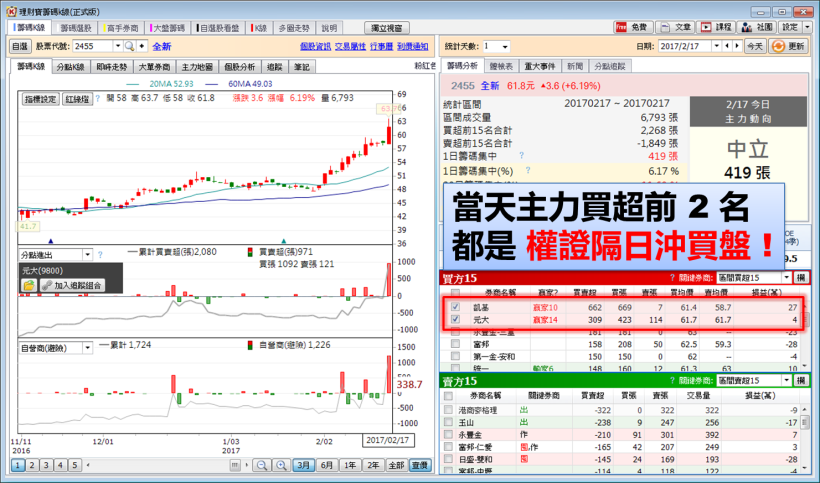820x483 pixels.
Task: Click the 買賣超 column header in 買方15
Action: point(587,292)
